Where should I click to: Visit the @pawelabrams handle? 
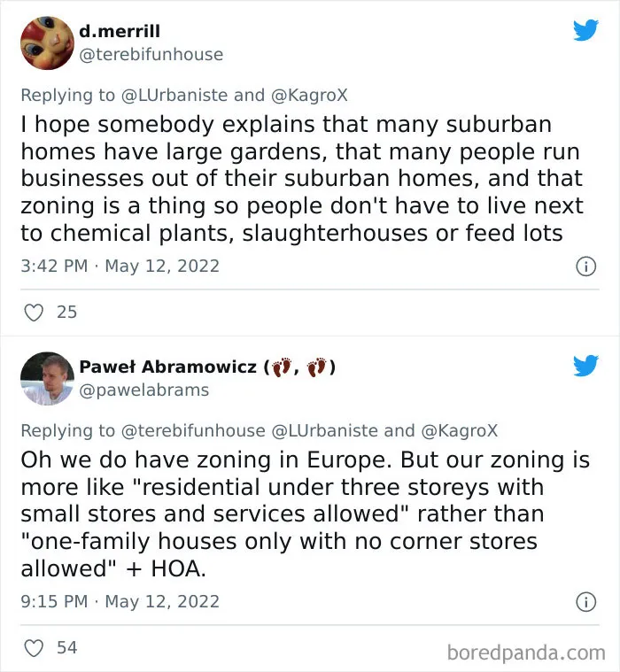coord(144,390)
